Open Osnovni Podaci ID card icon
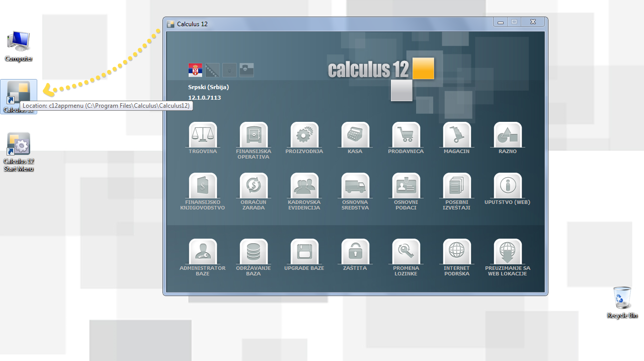The height and width of the screenshot is (361, 644). [406, 186]
